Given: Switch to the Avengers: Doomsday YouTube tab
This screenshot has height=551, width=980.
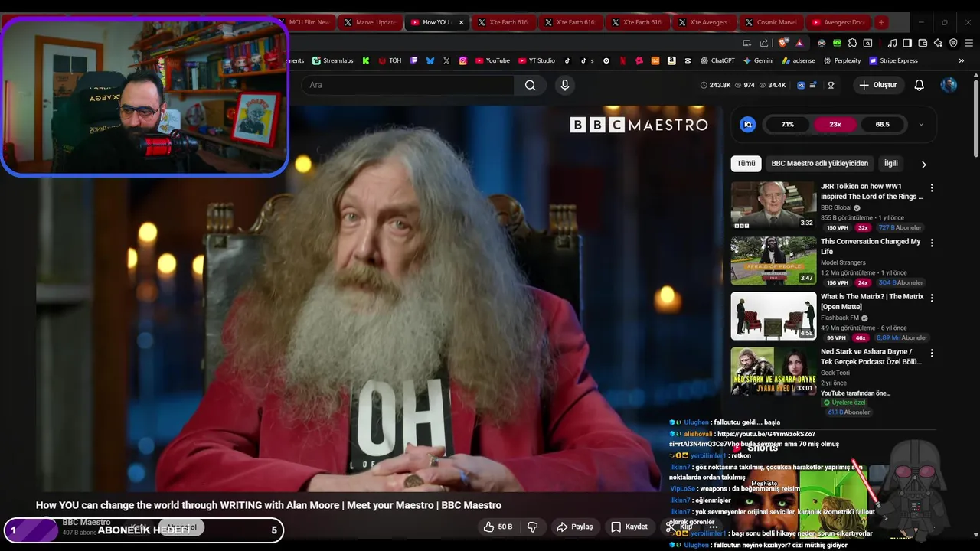Looking at the screenshot, I should (838, 22).
